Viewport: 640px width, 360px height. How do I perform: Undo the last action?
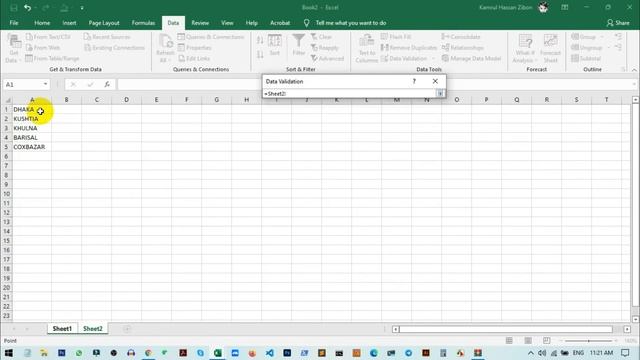27,7
